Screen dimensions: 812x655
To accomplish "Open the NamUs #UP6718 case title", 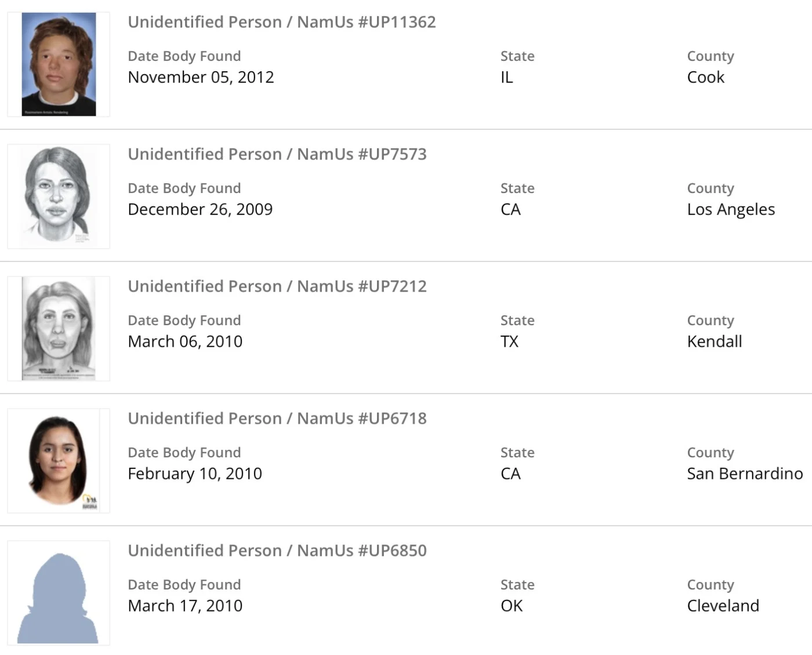I will (277, 419).
